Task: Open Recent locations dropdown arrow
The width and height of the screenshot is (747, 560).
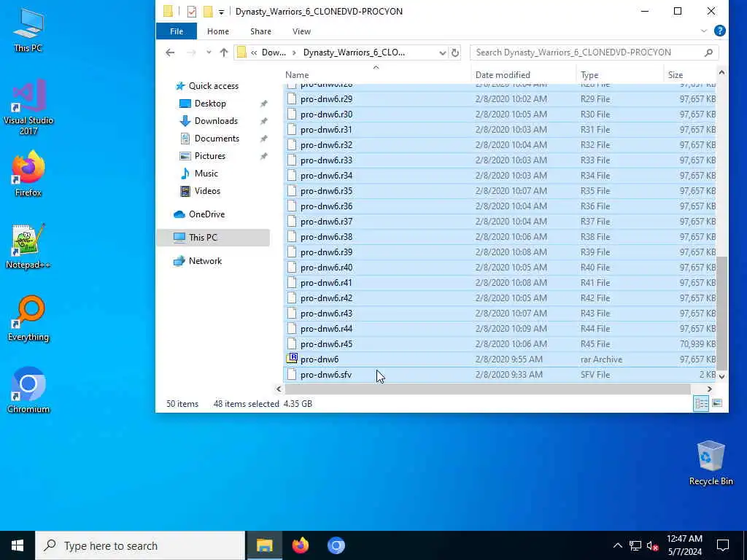Action: 209,52
